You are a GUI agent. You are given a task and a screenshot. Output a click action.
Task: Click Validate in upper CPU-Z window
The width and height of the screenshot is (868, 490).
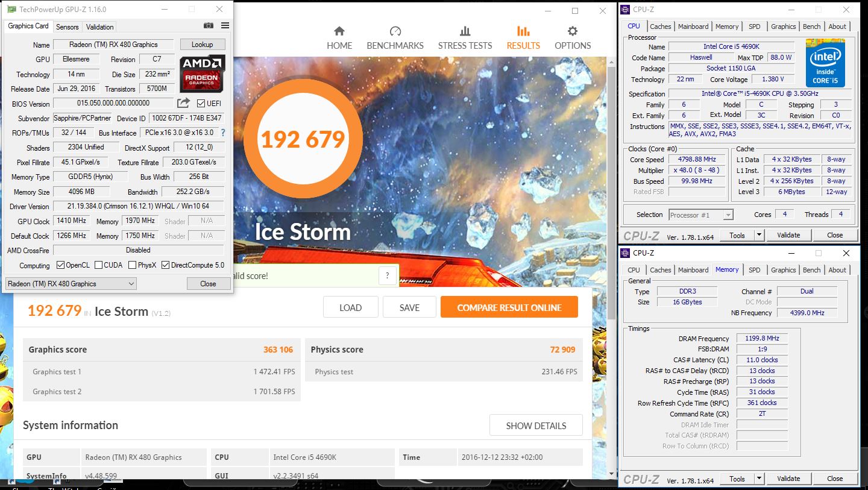point(788,235)
